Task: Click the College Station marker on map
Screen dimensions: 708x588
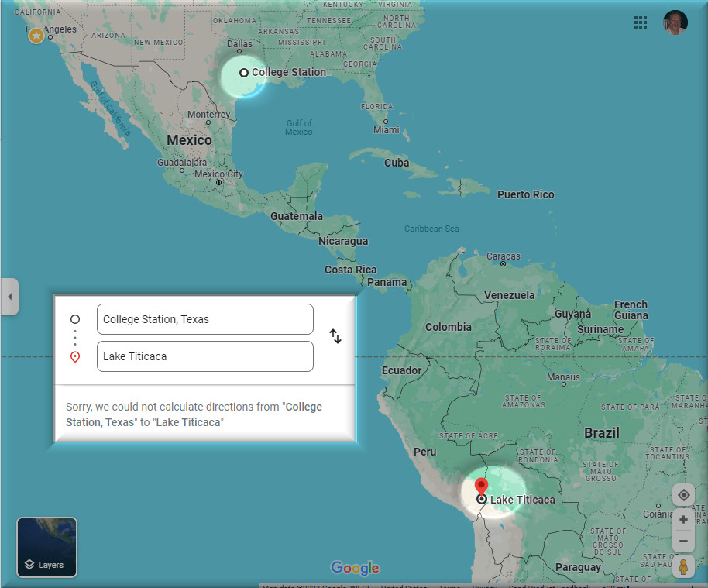Action: (x=244, y=73)
